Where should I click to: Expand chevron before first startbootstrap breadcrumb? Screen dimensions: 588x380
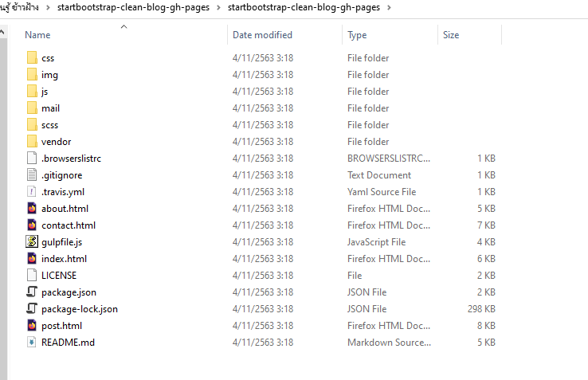tap(48, 7)
